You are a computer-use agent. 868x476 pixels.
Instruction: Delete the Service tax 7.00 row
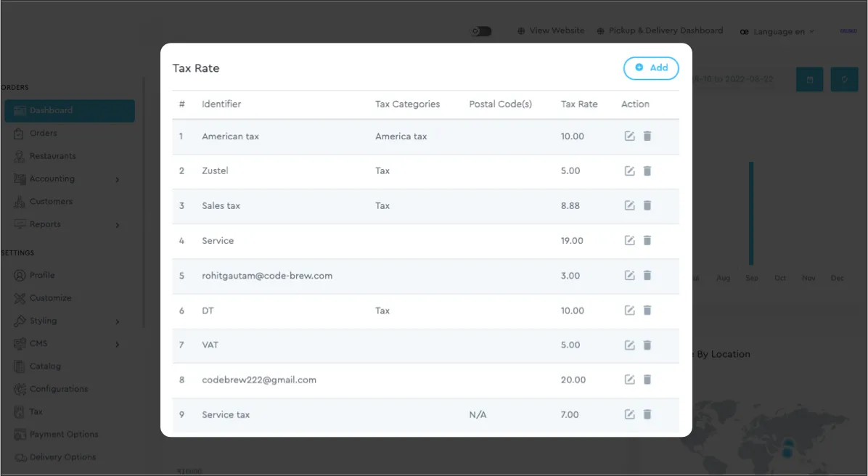tap(647, 415)
